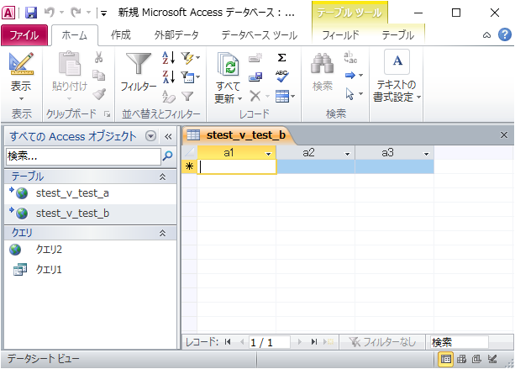
Task: Click the remove sort icon
Action: click(169, 96)
